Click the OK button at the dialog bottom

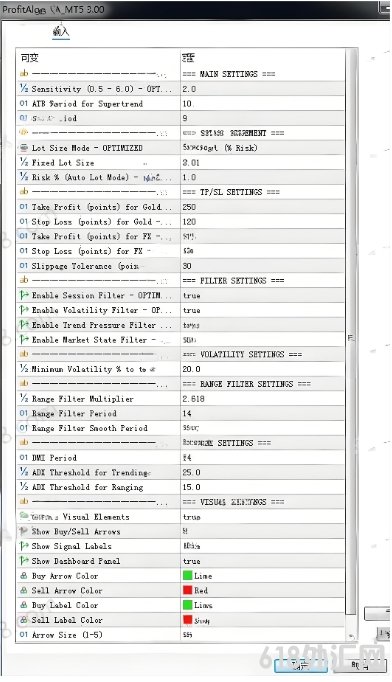[x=301, y=665]
